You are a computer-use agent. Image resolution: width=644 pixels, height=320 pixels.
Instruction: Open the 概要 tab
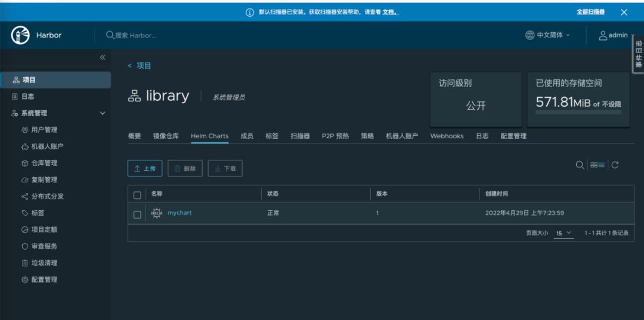pos(134,136)
